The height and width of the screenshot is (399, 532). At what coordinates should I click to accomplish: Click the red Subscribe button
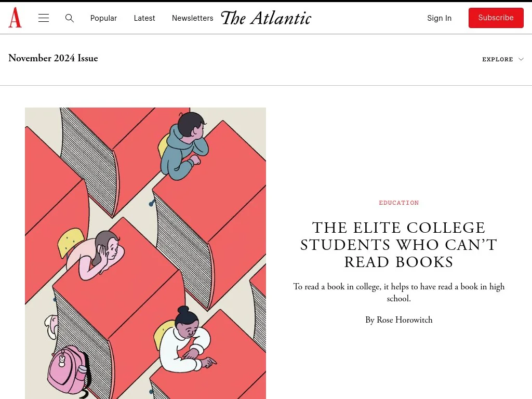pyautogui.click(x=496, y=18)
